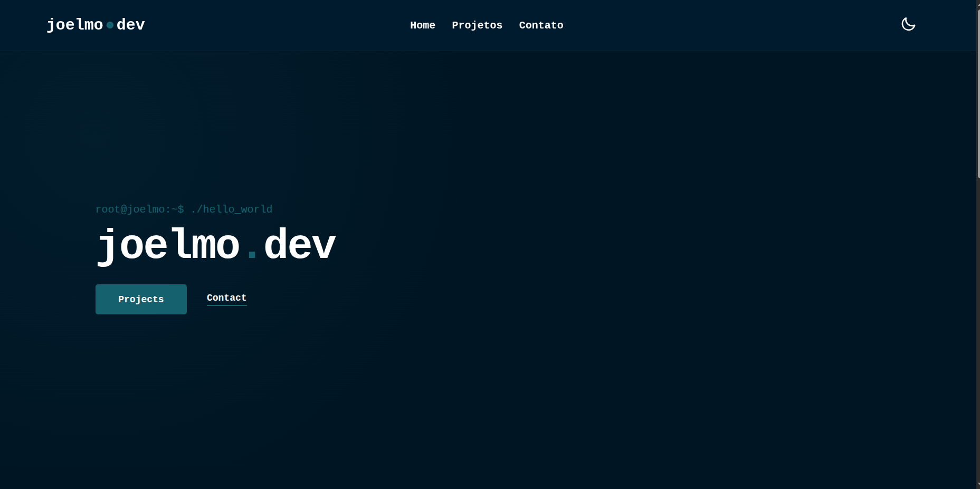Toggle the moon dark-mode icon

click(x=908, y=24)
